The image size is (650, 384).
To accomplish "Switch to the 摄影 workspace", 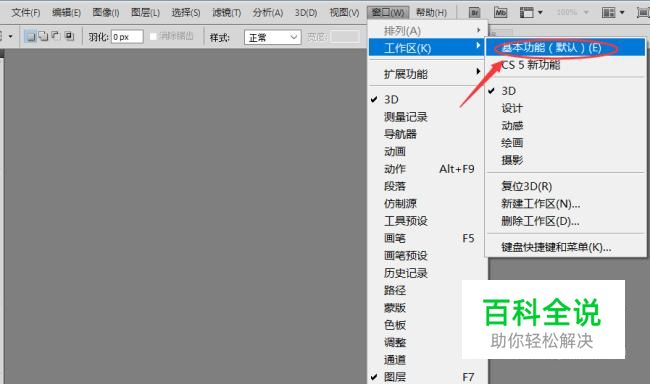I will [x=566, y=160].
